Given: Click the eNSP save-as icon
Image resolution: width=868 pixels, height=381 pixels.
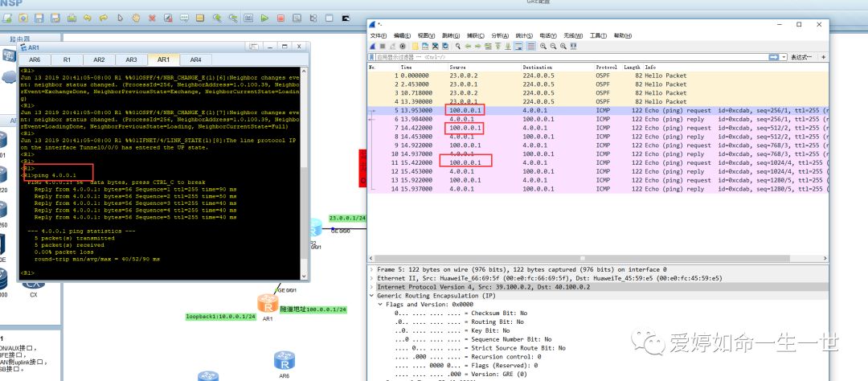Looking at the screenshot, I should 55,18.
